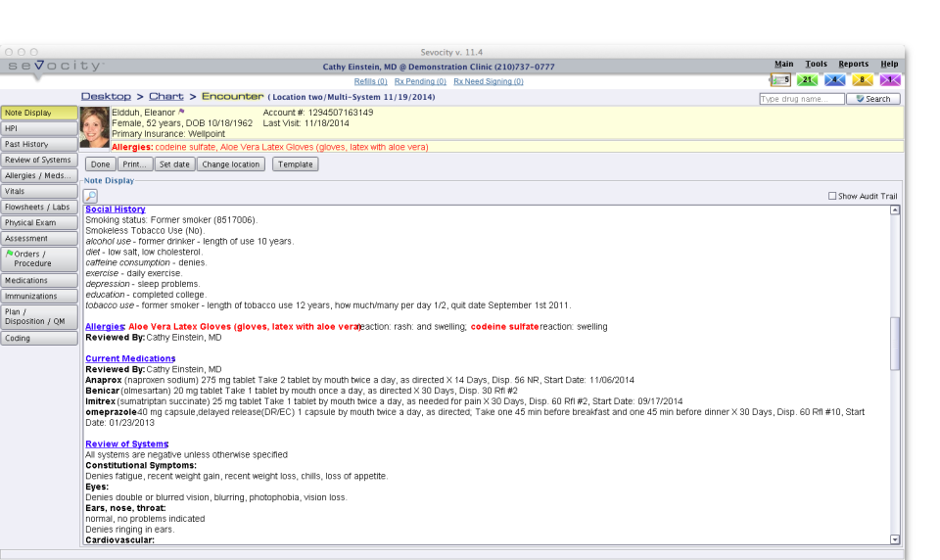Viewport: 940px width, 560px height.
Task: Open the purple envelope showing 1
Action: [890, 79]
